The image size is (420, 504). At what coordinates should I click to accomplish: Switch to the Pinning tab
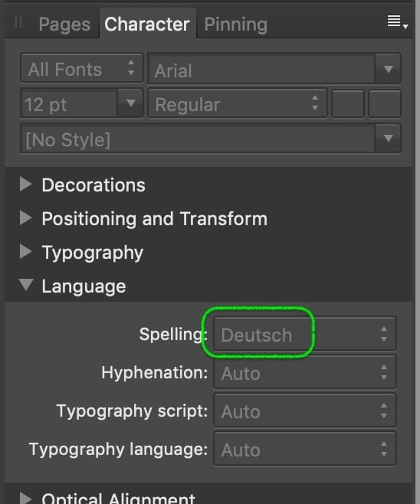[236, 24]
